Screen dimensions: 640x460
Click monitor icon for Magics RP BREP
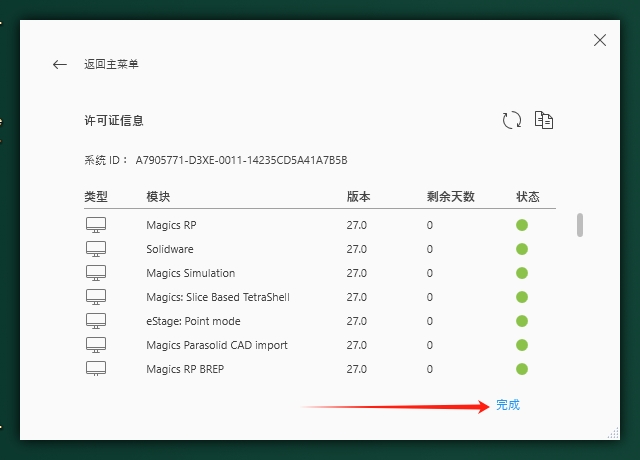pos(96,369)
